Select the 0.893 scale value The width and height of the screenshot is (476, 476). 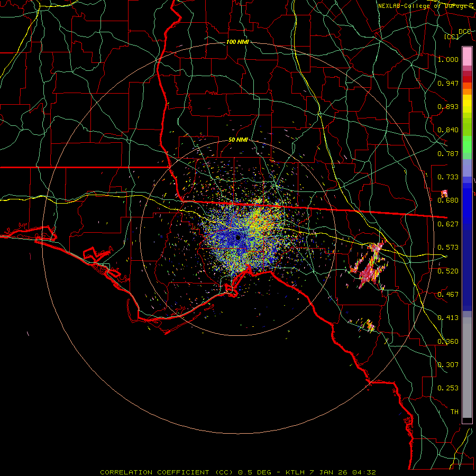tap(448, 106)
